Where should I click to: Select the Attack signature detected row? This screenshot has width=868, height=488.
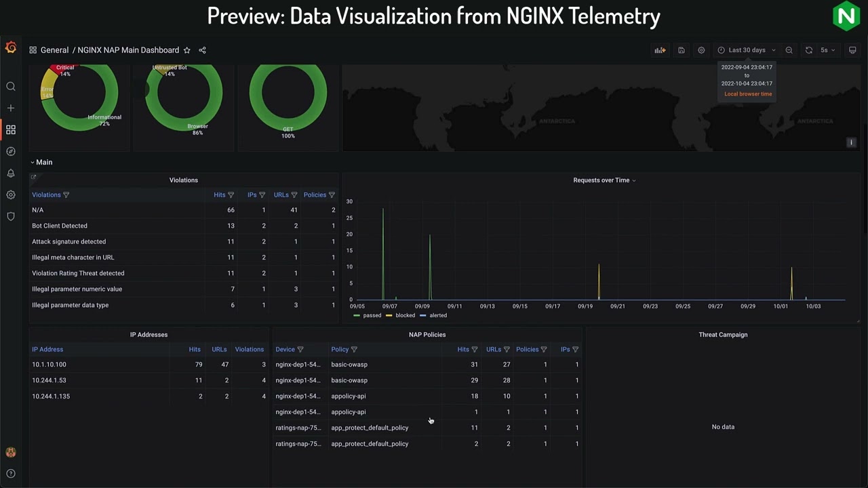click(184, 241)
